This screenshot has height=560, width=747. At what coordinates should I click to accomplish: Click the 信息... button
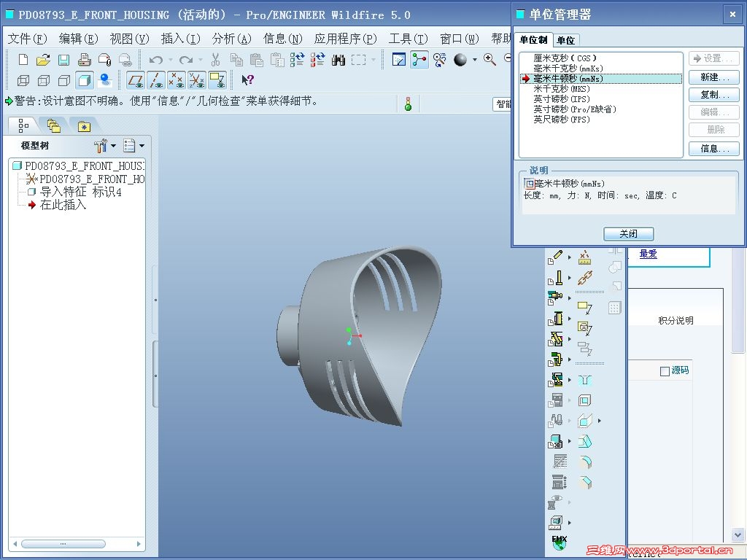tap(714, 149)
